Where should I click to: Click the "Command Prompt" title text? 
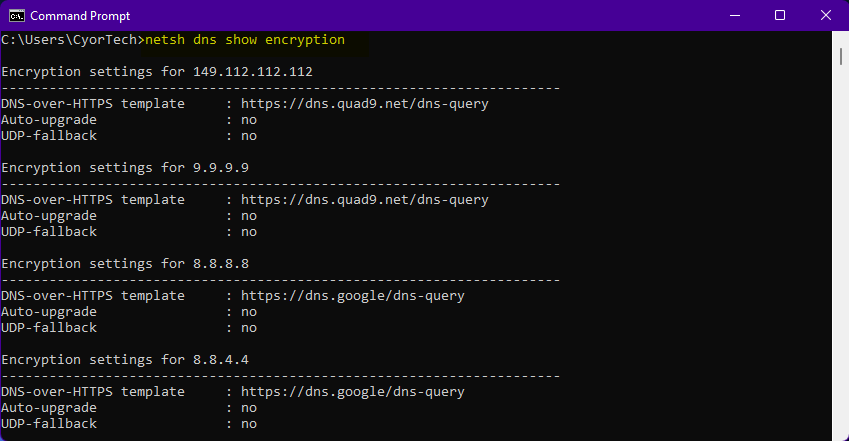(x=80, y=16)
